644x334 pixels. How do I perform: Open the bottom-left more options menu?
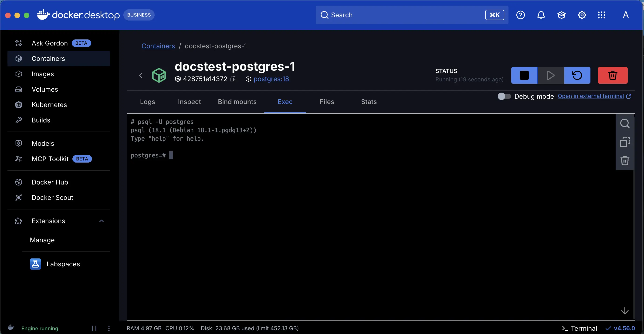(108, 328)
